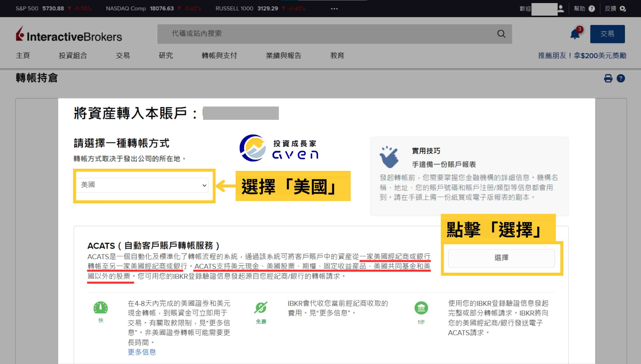Click the 手邊備一份賬戶報表 tip title
This screenshot has height=364, width=641.
click(x=444, y=164)
